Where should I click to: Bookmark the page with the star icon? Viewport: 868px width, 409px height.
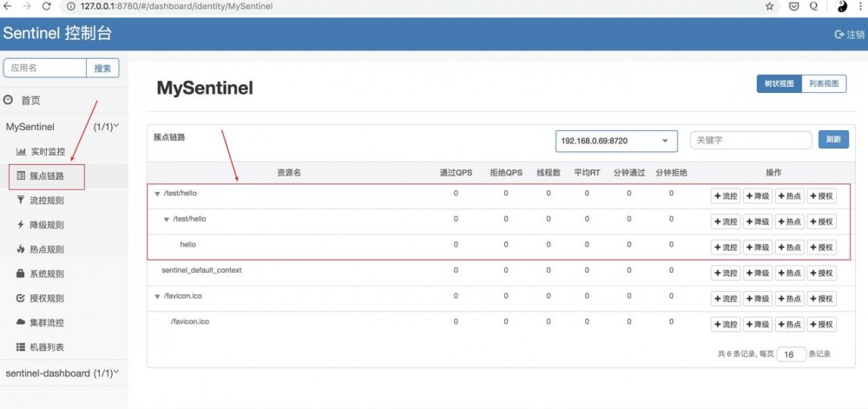click(x=769, y=6)
